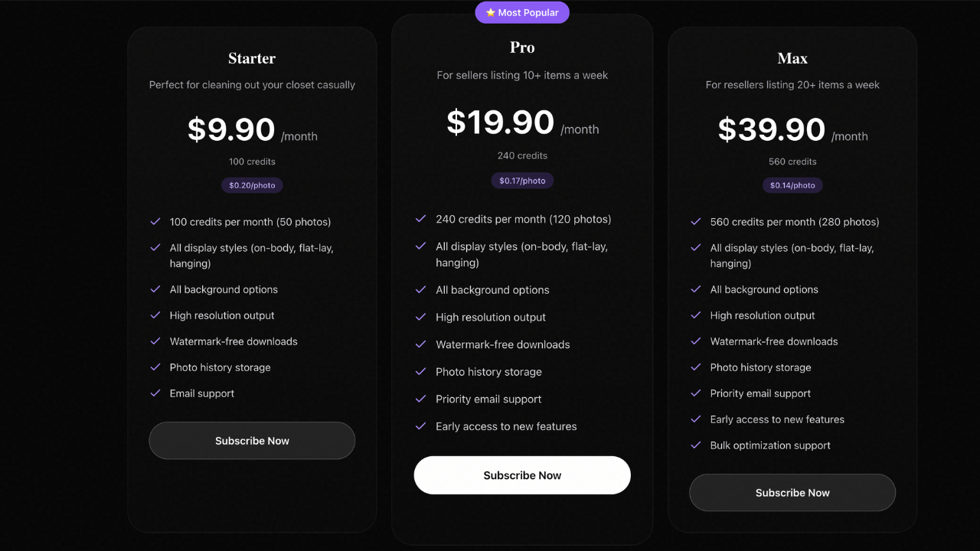Click the checkmark beside Max's Photo history storage
Image resolution: width=980 pixels, height=551 pixels.
pyautogui.click(x=696, y=367)
